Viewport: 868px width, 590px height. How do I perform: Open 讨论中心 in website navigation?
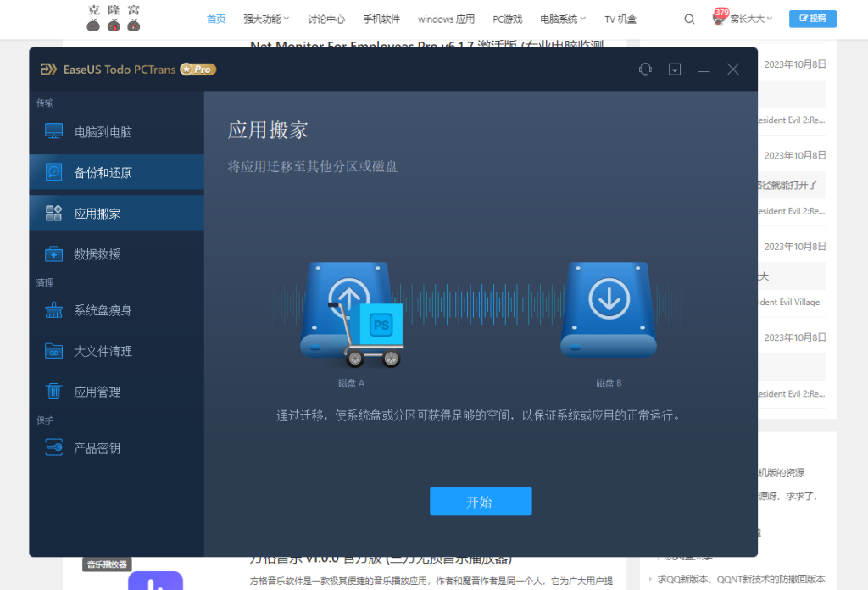pos(326,19)
